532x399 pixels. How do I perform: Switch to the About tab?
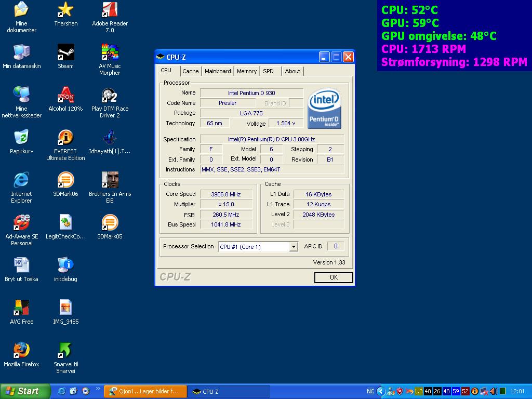point(292,71)
